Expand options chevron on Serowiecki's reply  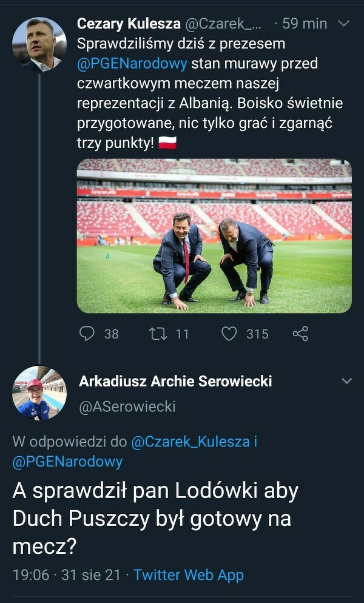346,381
